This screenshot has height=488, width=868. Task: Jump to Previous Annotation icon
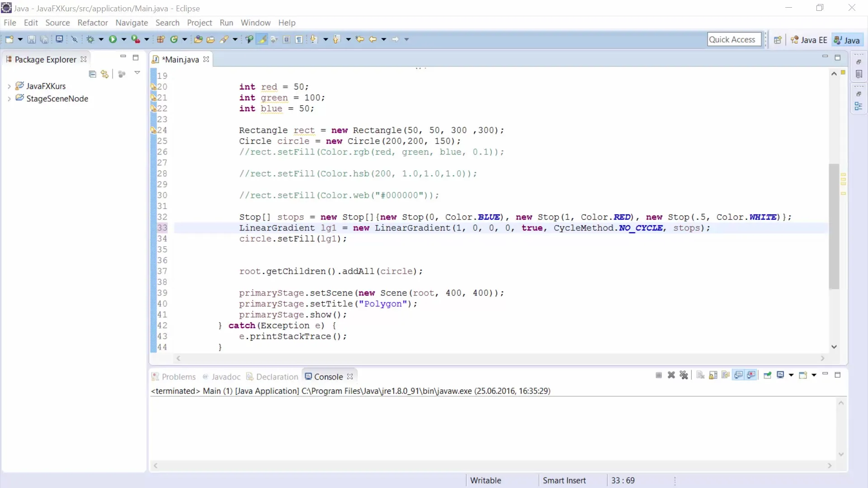pos(336,40)
